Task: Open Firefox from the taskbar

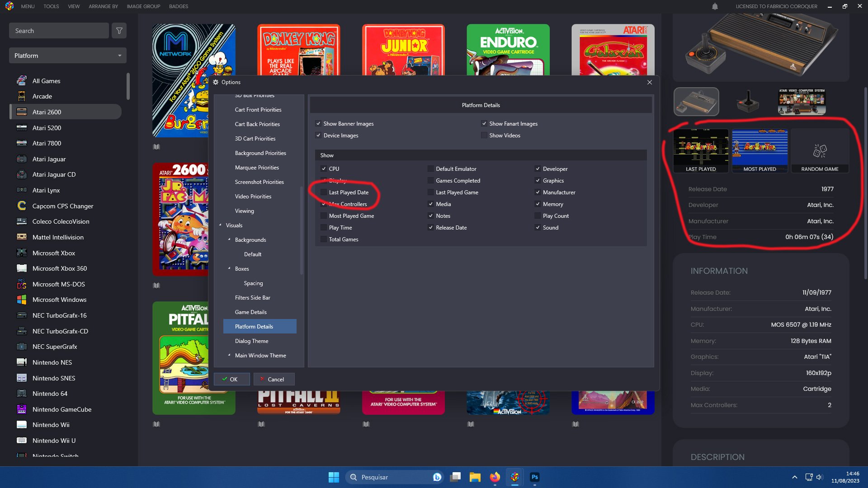Action: pyautogui.click(x=495, y=477)
